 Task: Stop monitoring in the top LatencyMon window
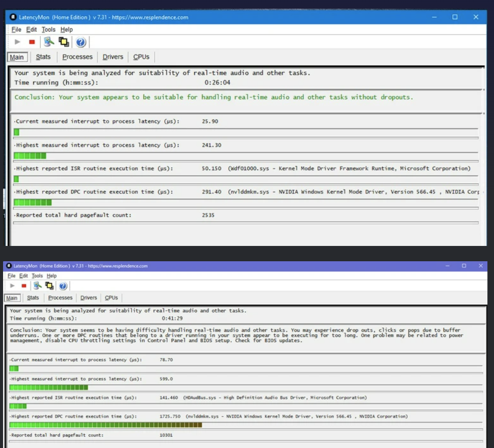(32, 42)
